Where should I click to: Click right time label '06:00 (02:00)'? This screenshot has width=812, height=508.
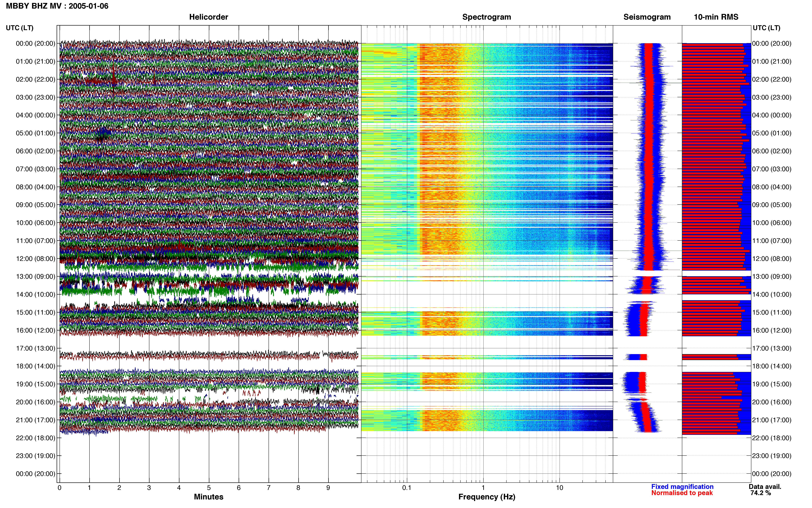[x=772, y=151]
